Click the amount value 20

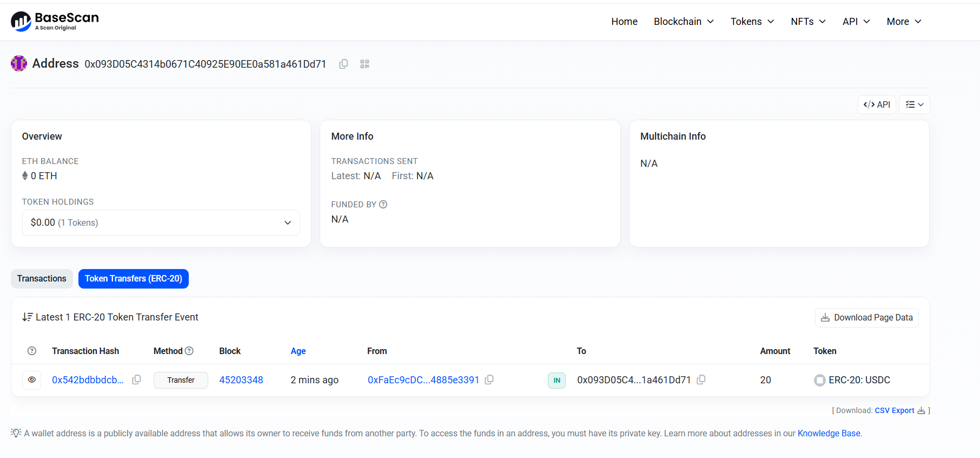pos(765,380)
